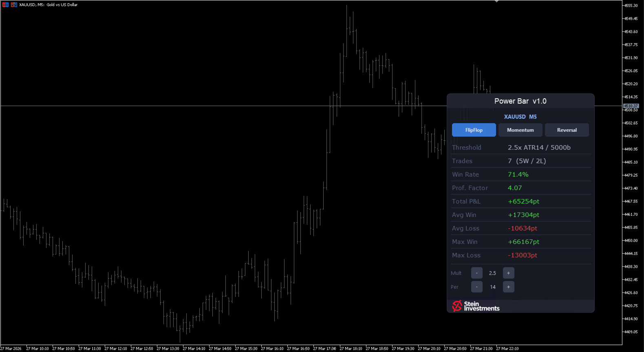Click the red-blue list icon beside XAUUSD title

(x=5, y=5)
